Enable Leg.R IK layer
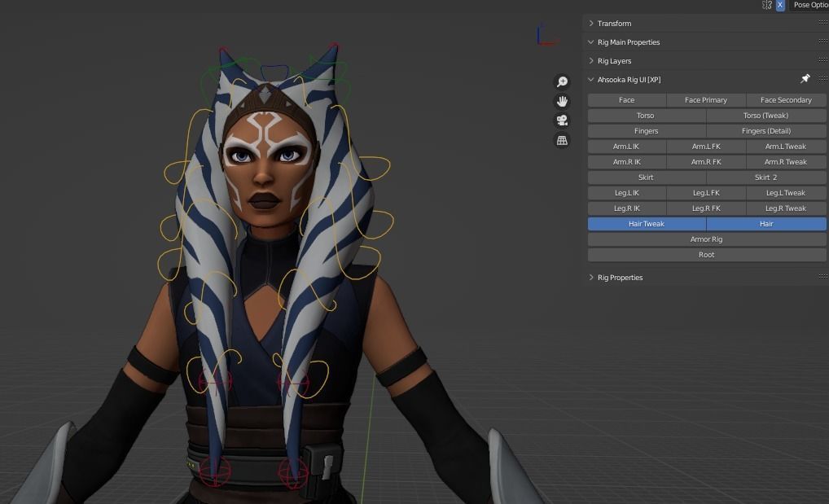Image resolution: width=829 pixels, height=504 pixels. point(626,208)
